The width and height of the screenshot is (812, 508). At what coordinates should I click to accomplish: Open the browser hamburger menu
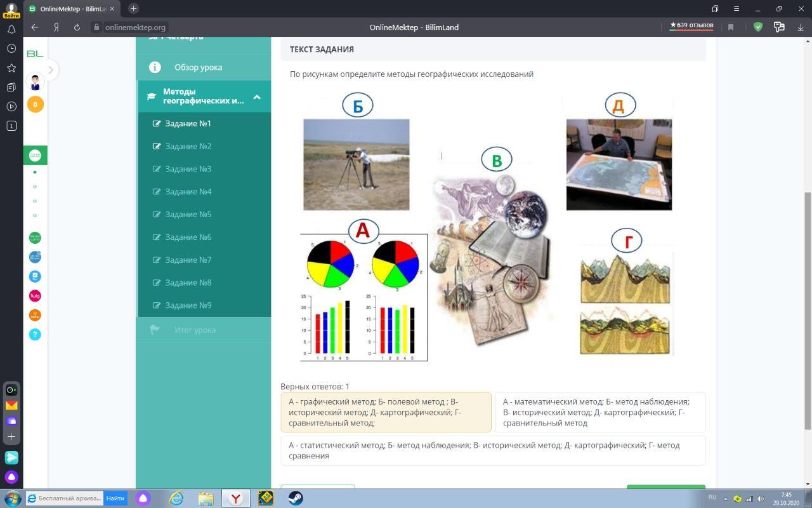click(737, 9)
